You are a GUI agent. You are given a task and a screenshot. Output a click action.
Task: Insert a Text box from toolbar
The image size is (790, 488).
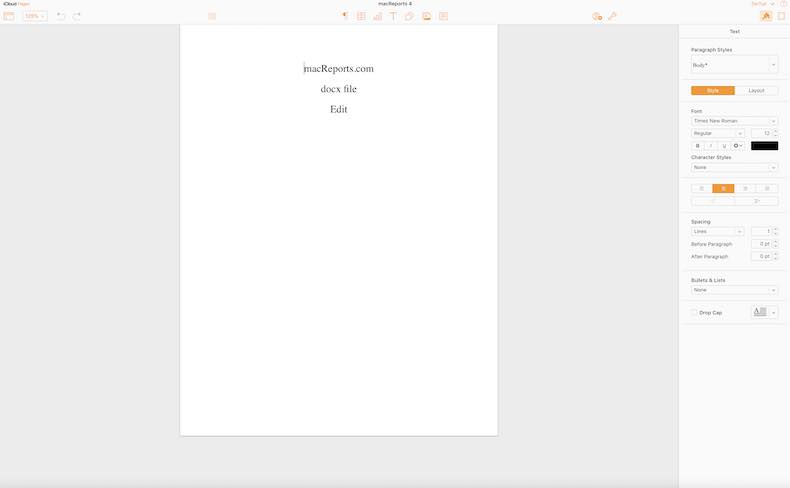(x=393, y=16)
